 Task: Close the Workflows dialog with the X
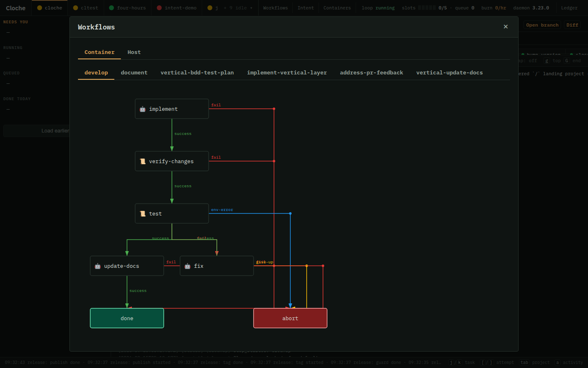point(506,27)
